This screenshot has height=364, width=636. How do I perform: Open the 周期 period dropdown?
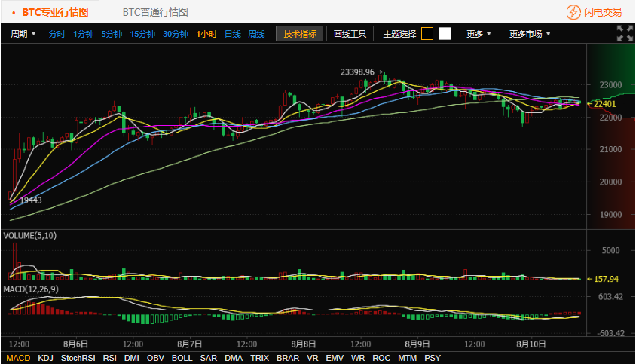(23, 34)
